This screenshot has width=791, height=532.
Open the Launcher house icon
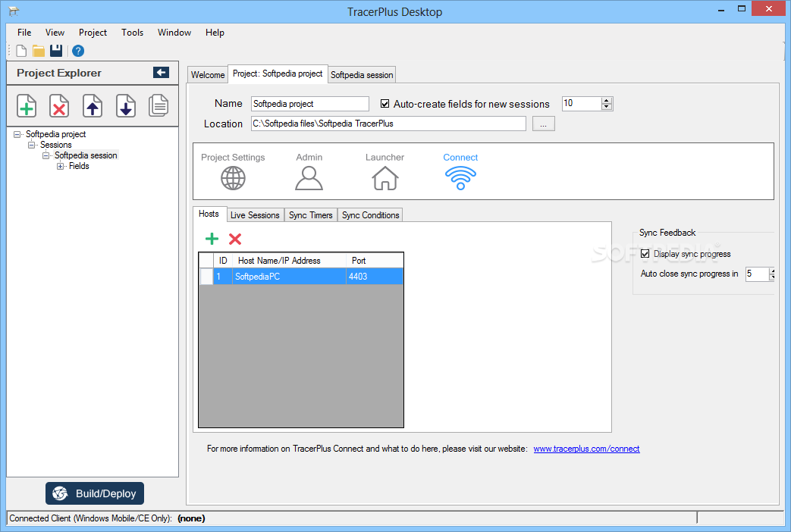pos(385,178)
